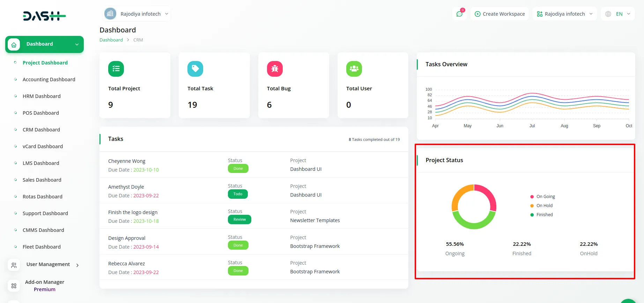Image resolution: width=644 pixels, height=303 pixels.
Task: Click the DASH logo
Action: click(44, 16)
